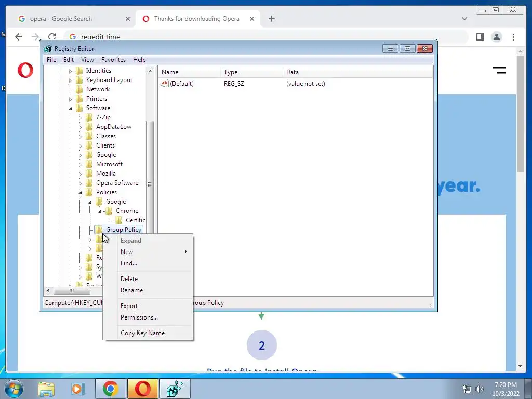Close the opera - Google Search tab
Viewport: 532px width, 399px height.
tap(128, 19)
